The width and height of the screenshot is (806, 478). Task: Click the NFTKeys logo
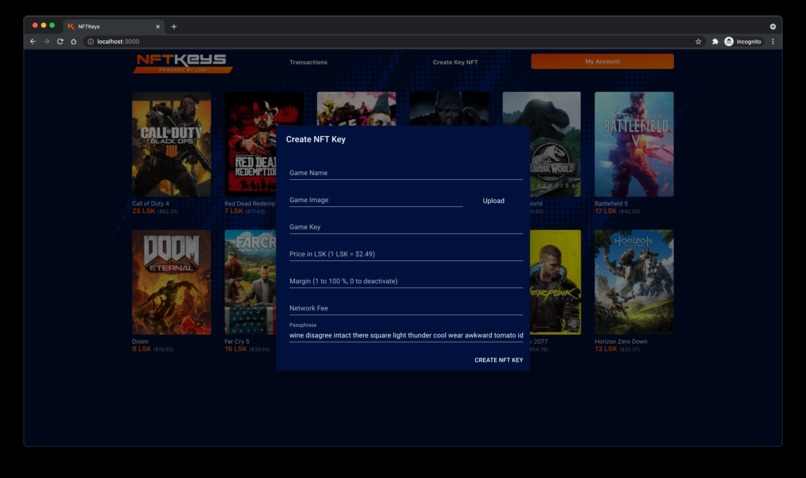[x=182, y=63]
